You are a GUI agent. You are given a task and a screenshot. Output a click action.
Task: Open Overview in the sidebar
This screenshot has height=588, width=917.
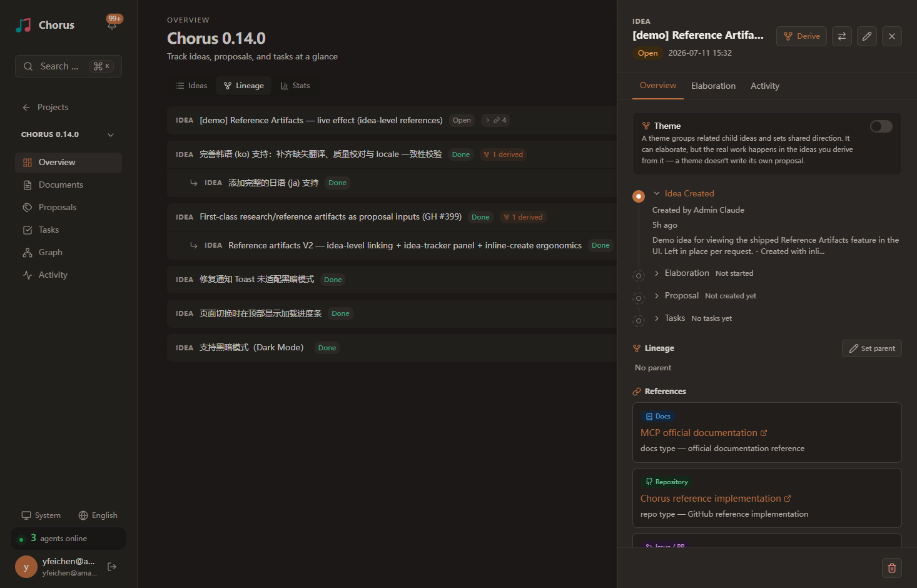click(68, 163)
